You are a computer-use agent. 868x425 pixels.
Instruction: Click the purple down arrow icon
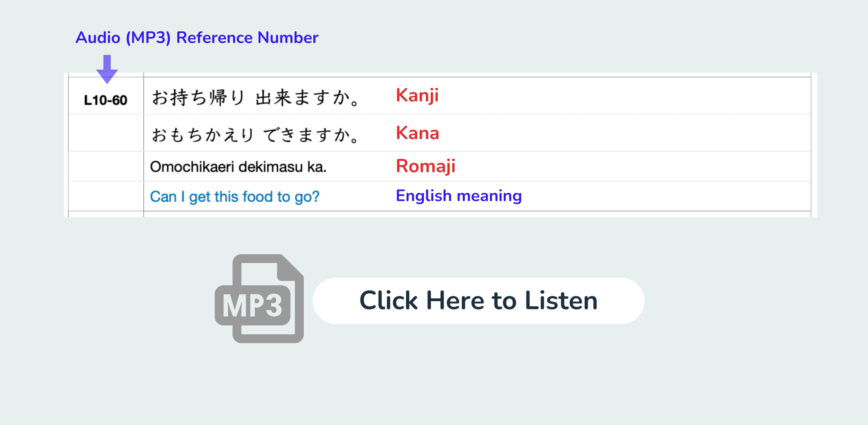[x=107, y=69]
